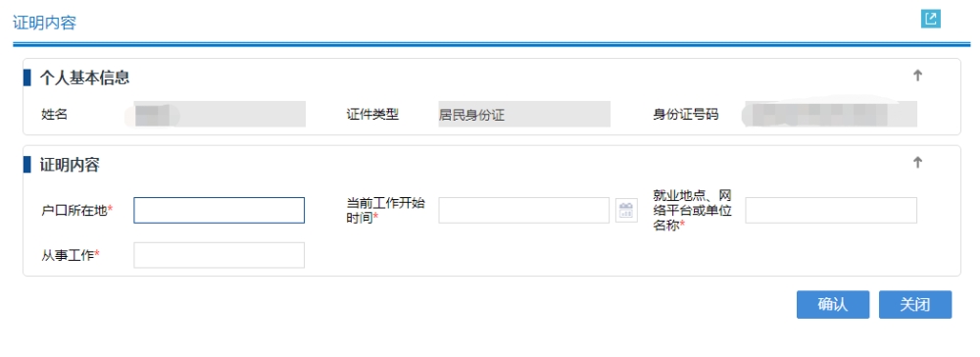The height and width of the screenshot is (357, 980).
Task: Click the 户口所在地 label text
Action: (x=76, y=211)
